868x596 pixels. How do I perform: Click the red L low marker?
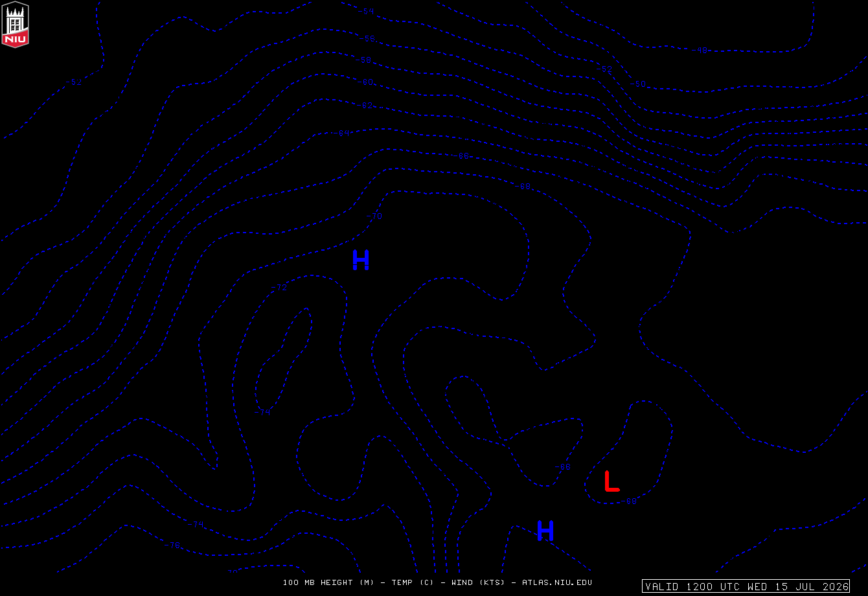click(x=611, y=481)
